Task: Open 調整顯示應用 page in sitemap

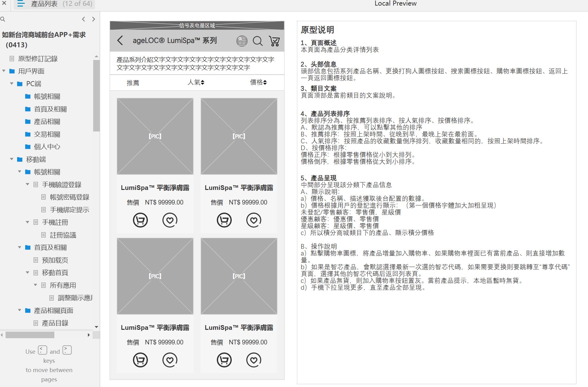Action: pyautogui.click(x=75, y=298)
